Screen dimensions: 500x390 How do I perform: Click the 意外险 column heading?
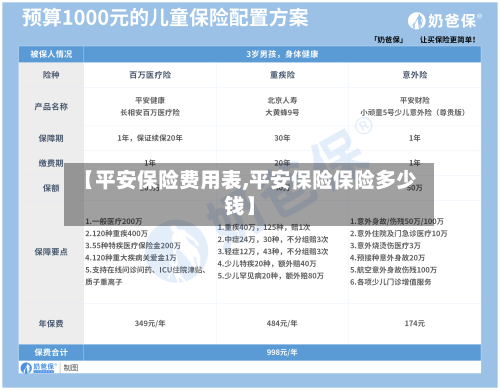(x=415, y=75)
